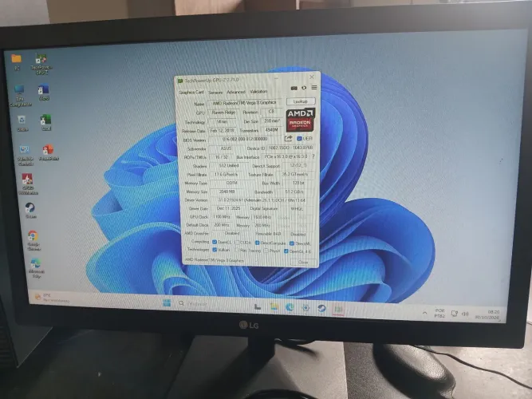The width and height of the screenshot is (532, 399).
Task: Open Microsoft Edge from the taskbar
Action: point(290,307)
